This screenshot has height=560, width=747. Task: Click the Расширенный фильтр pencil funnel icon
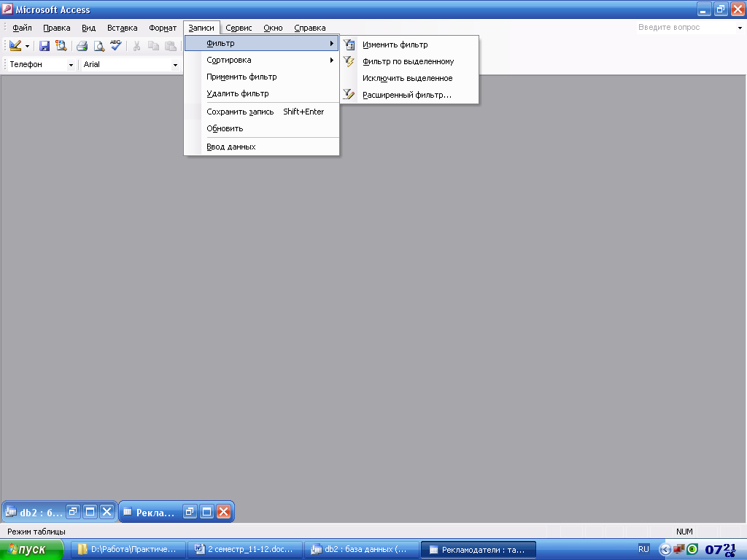[x=349, y=95]
